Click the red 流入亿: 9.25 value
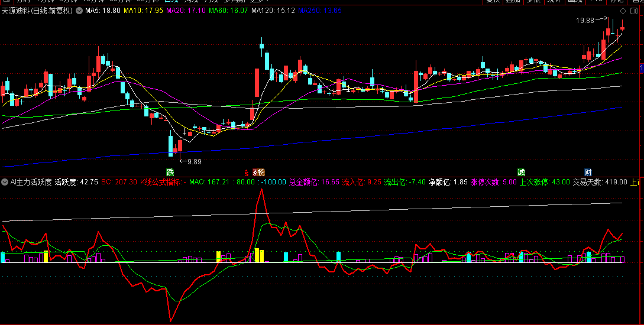The image size is (644, 325). pos(362,182)
